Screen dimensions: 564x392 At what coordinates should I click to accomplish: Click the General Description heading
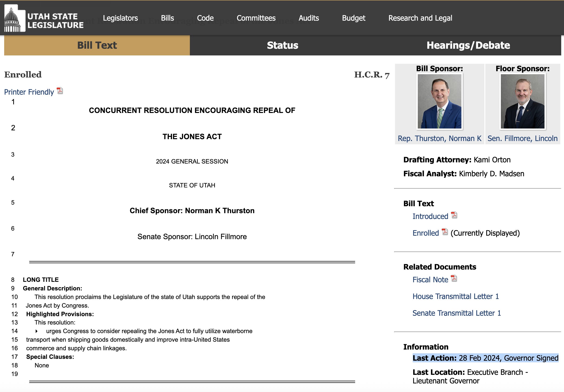coord(52,288)
